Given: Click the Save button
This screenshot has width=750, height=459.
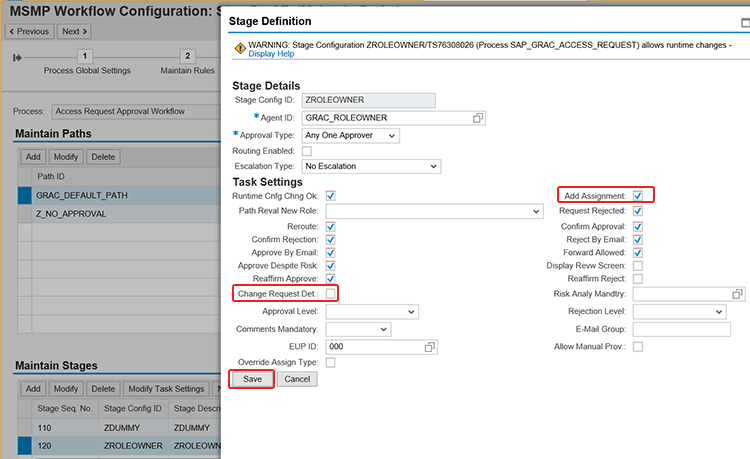Looking at the screenshot, I should click(x=252, y=380).
